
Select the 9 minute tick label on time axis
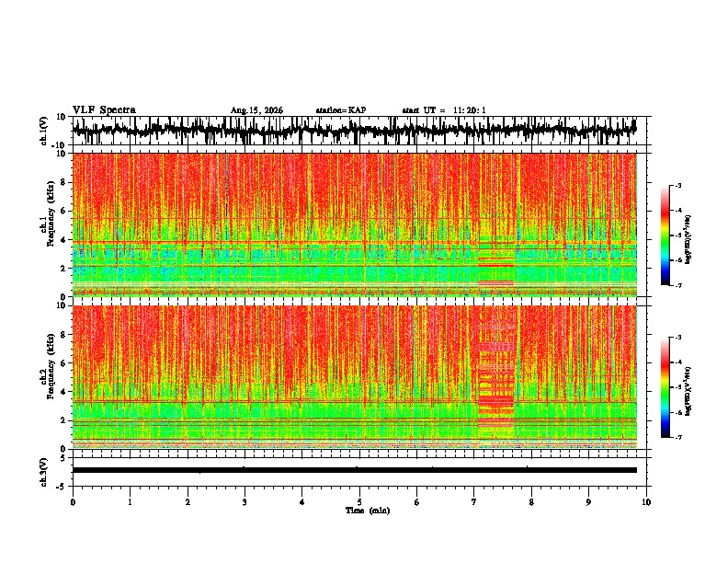[588, 502]
